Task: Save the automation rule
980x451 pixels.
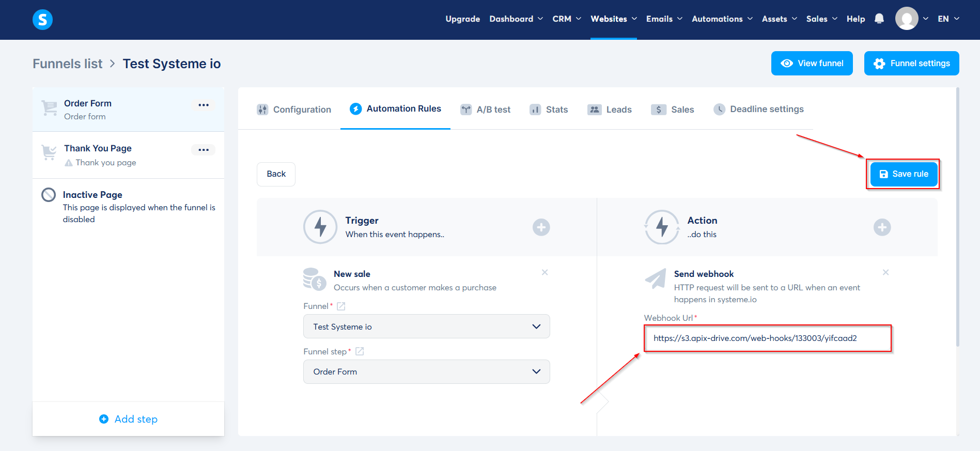Action: pyautogui.click(x=904, y=174)
